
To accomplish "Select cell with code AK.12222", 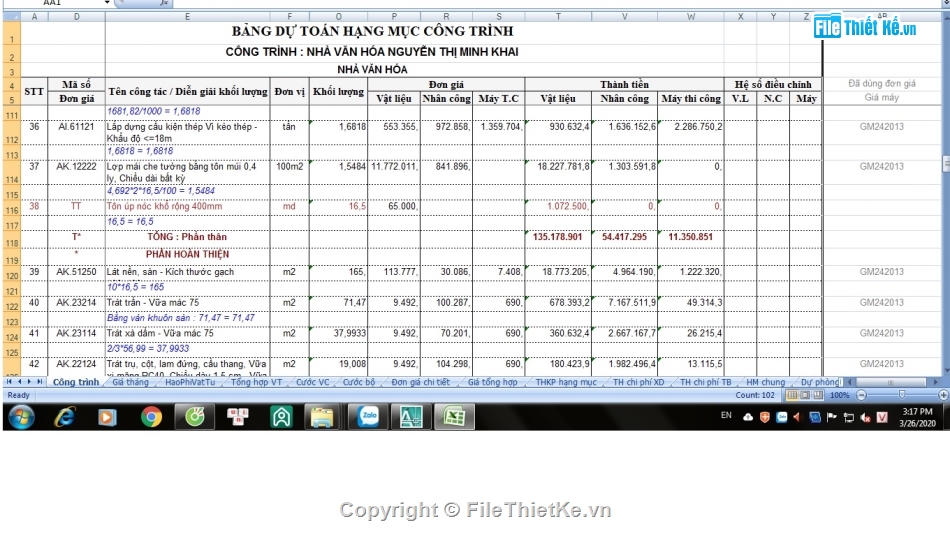I will [x=76, y=172].
